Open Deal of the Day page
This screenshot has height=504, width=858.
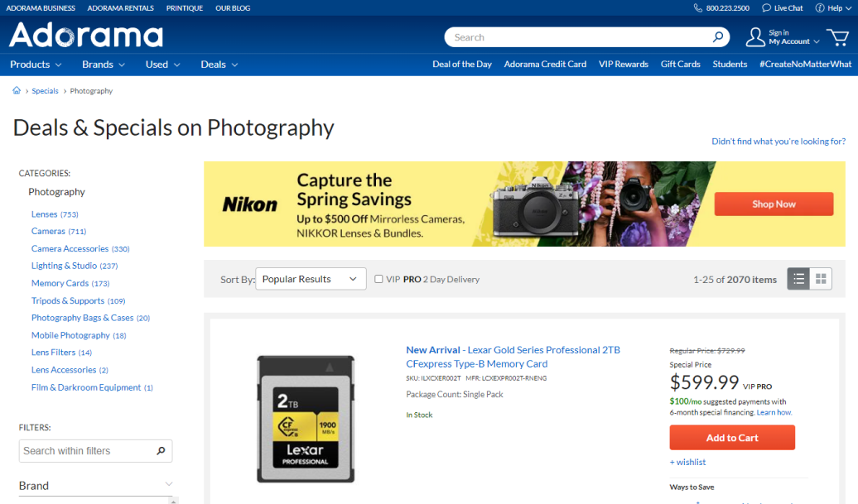461,65
